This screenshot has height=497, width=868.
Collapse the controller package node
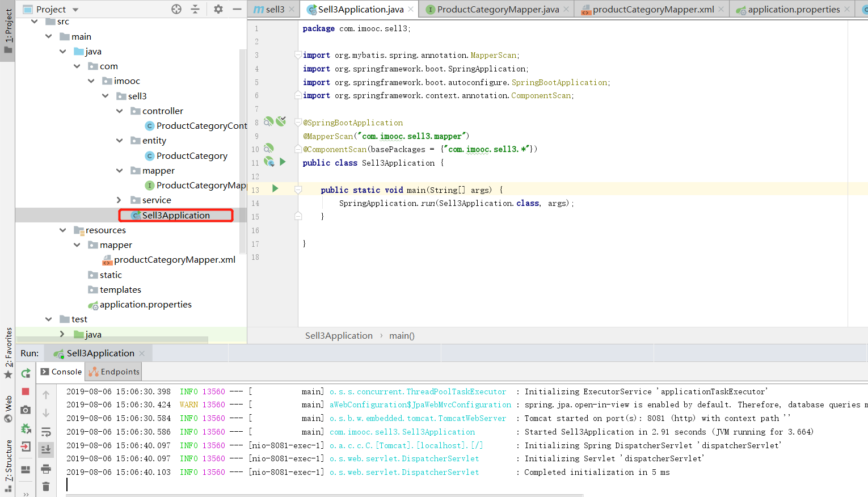coord(119,111)
